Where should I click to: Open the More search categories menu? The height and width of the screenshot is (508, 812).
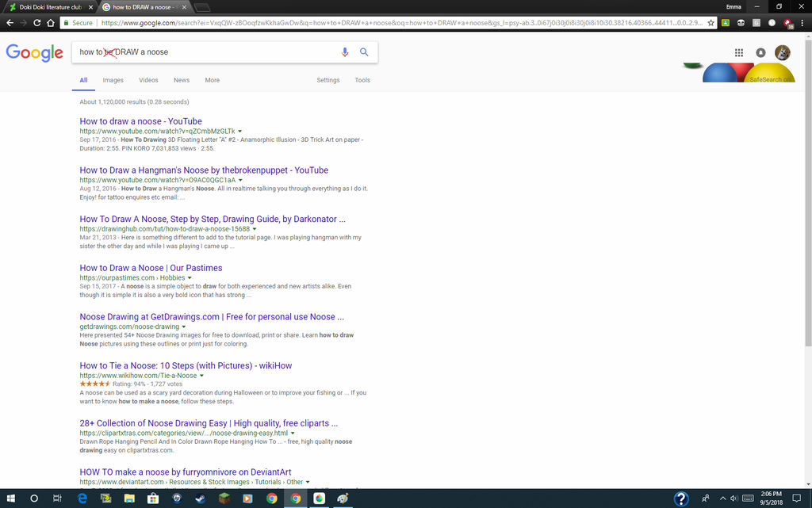212,80
